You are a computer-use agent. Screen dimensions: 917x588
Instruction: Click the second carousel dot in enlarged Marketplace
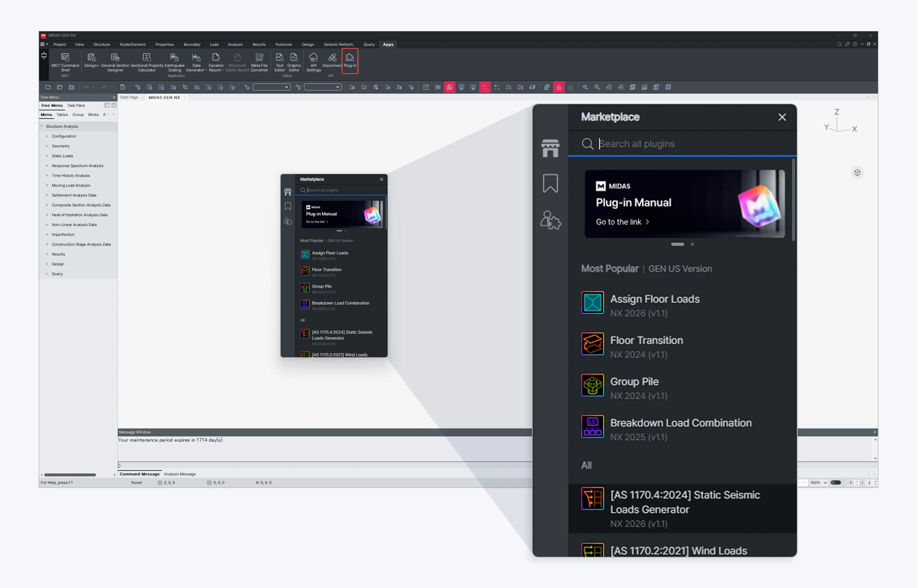692,244
